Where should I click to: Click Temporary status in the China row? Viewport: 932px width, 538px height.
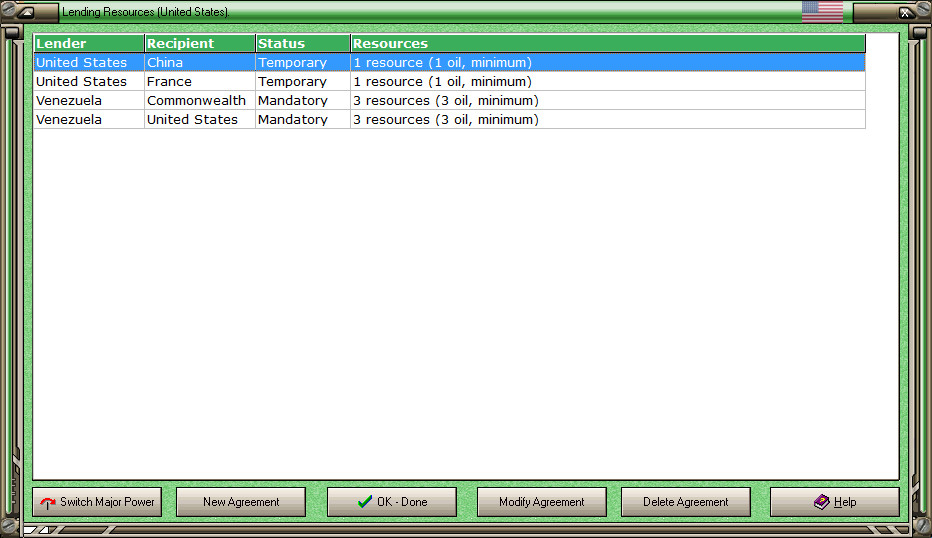coord(303,62)
